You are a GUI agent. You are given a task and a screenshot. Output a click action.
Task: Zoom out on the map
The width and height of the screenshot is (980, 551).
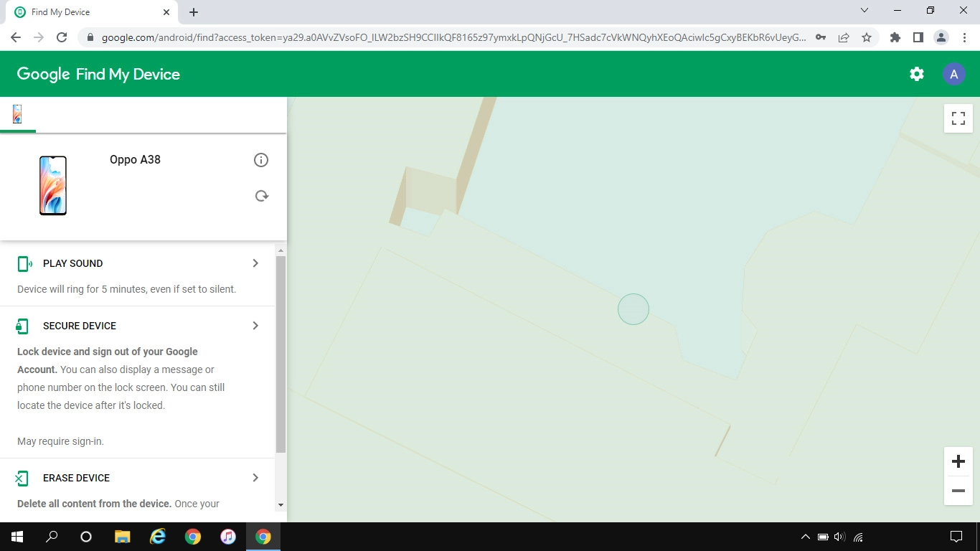pyautogui.click(x=958, y=491)
